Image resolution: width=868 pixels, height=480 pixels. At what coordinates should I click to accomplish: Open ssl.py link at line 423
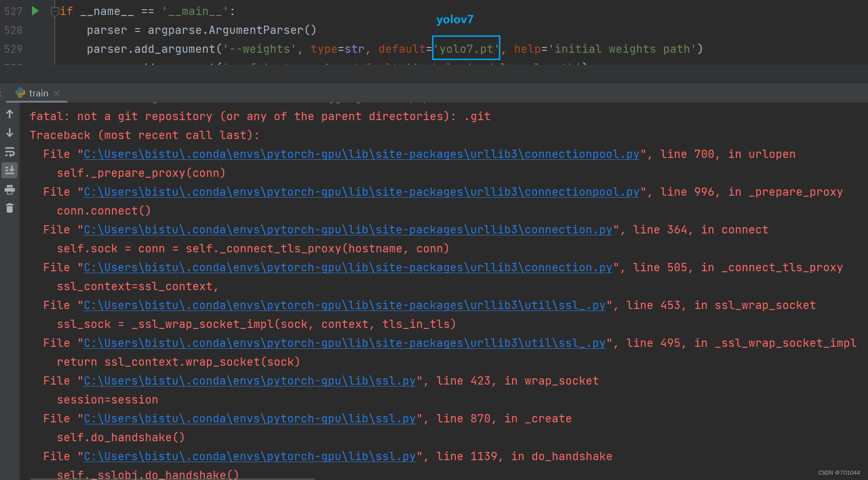click(x=249, y=381)
